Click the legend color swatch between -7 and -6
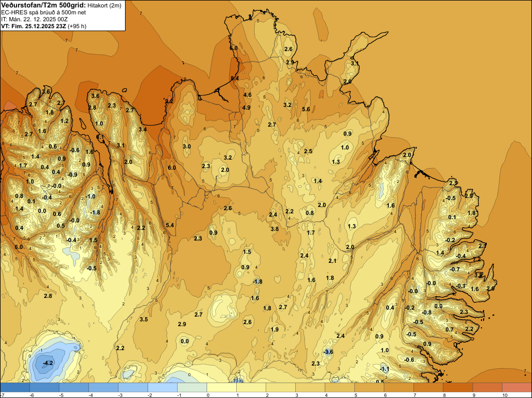The width and height of the screenshot is (532, 398). 15,387
